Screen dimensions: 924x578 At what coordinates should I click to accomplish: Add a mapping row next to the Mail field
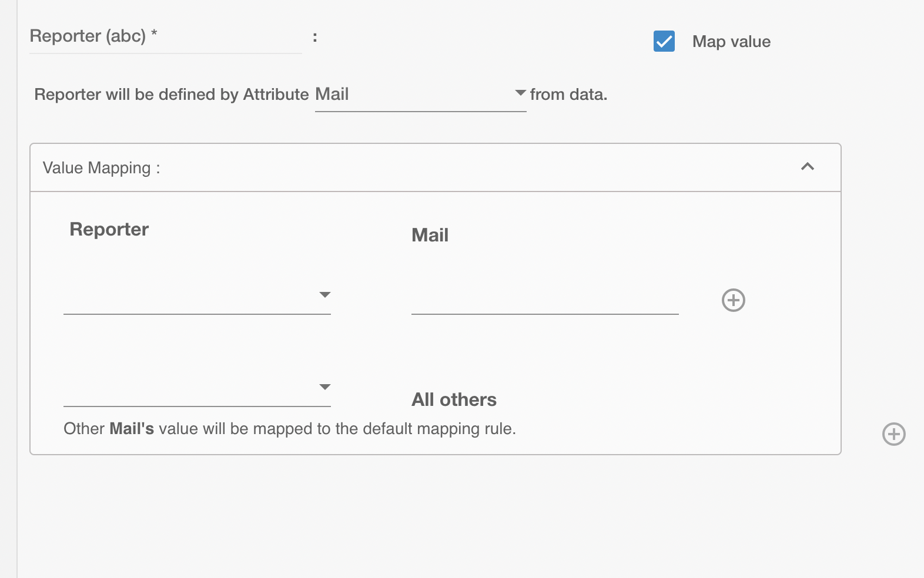734,300
